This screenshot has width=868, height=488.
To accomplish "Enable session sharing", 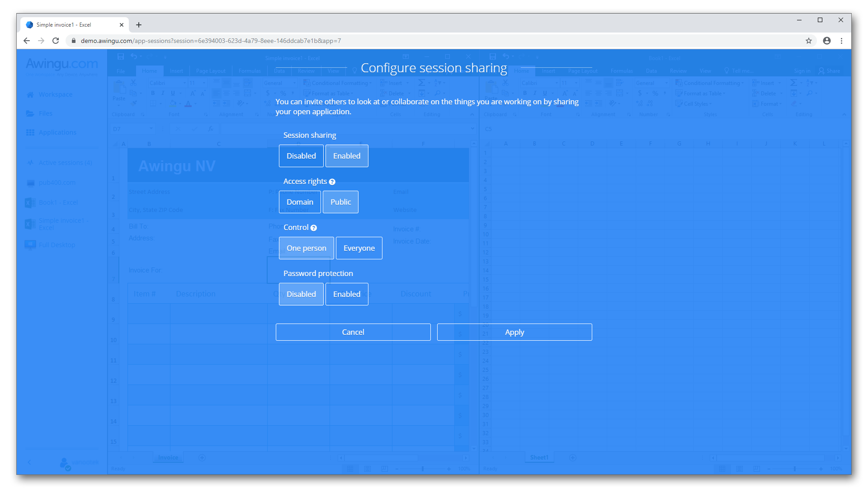I will coord(347,156).
